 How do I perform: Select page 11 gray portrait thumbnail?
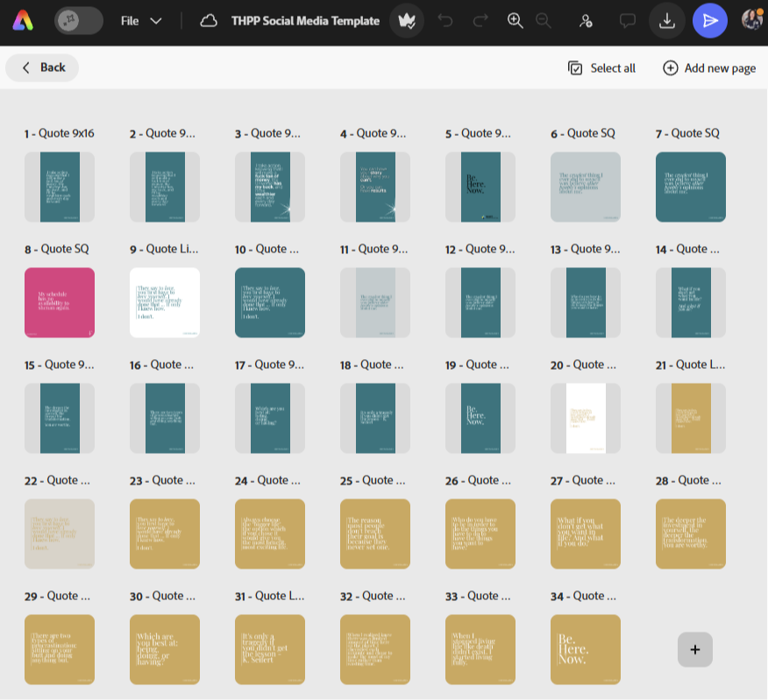pos(375,302)
